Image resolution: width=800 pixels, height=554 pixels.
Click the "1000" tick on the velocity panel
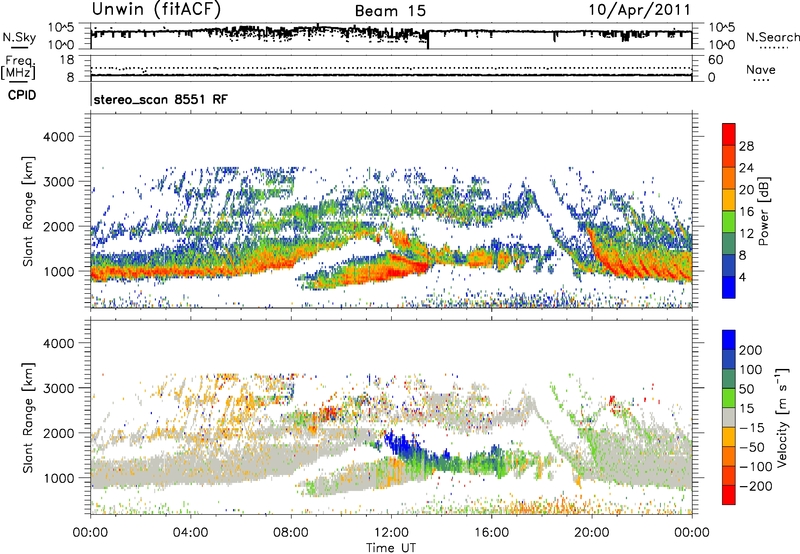59,478
